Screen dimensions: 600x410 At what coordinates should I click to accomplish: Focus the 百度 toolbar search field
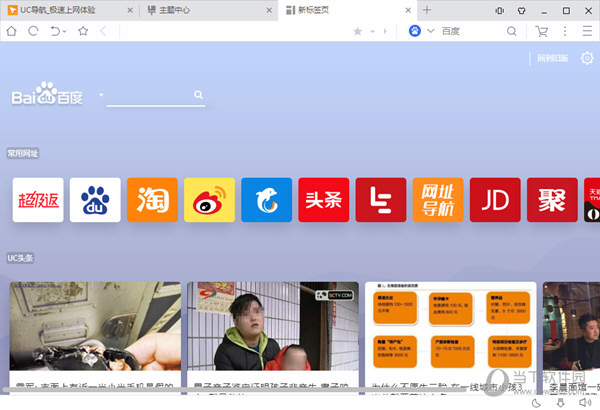pos(473,31)
